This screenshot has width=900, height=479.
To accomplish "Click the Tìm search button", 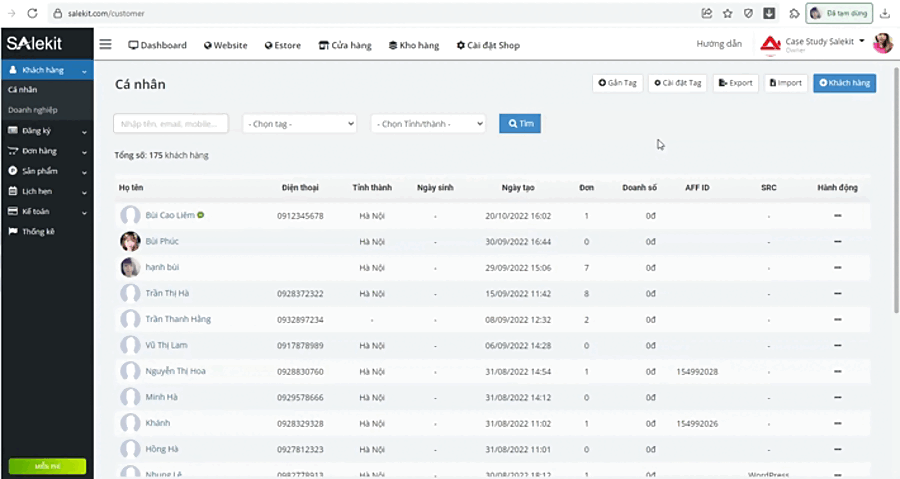I will tap(520, 123).
